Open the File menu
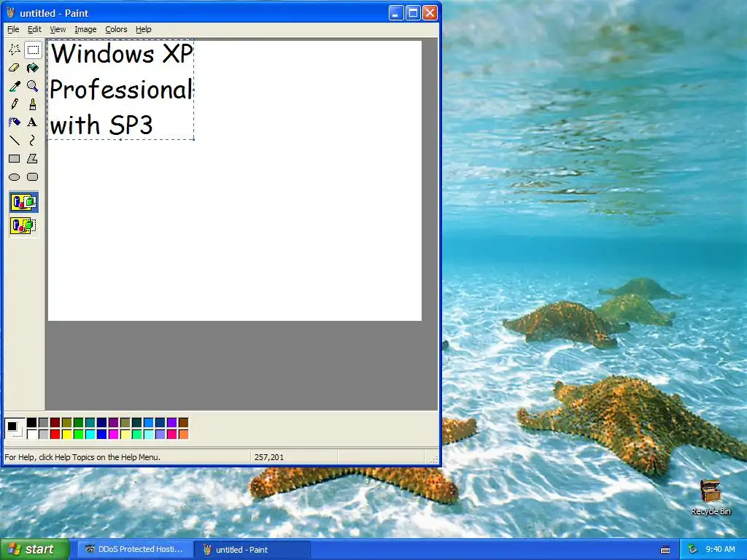Screen dimensions: 747x560 pos(13,29)
